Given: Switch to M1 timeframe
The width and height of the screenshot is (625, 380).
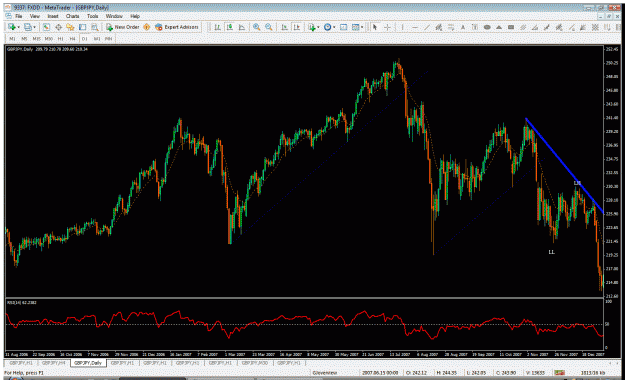Looking at the screenshot, I should click(x=12, y=39).
